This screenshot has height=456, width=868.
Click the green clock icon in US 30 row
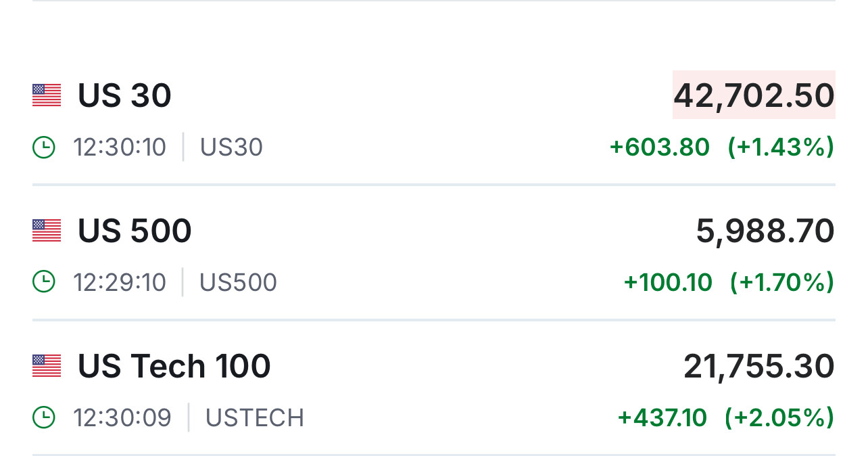[x=44, y=147]
